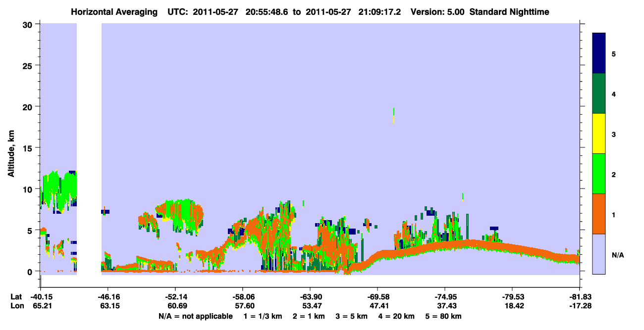Click the orange colorbar segment labeled 1

(x=599, y=214)
